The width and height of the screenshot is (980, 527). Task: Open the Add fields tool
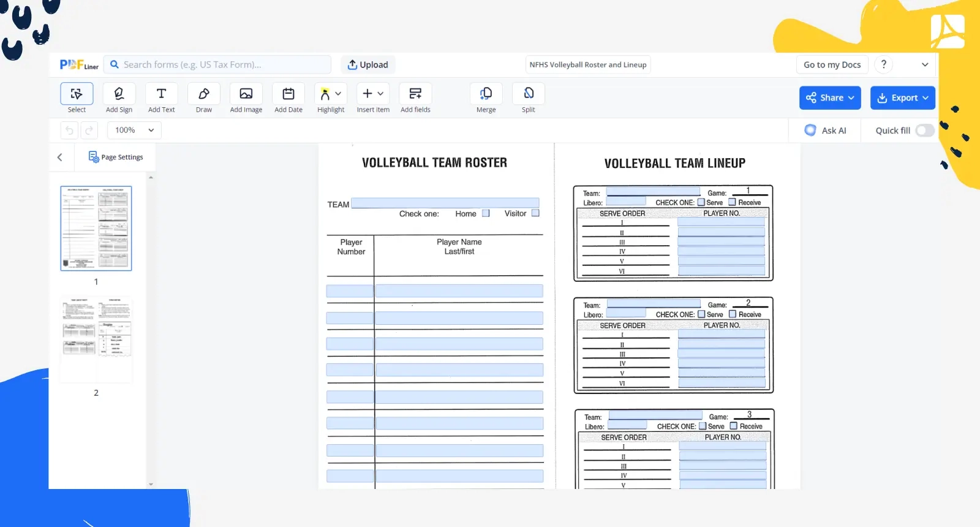[x=415, y=94]
